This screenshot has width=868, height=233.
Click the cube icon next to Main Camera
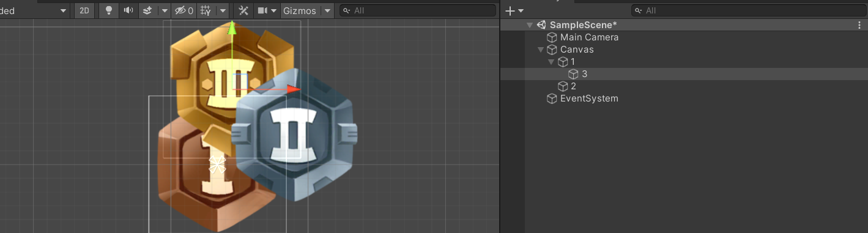pyautogui.click(x=552, y=37)
